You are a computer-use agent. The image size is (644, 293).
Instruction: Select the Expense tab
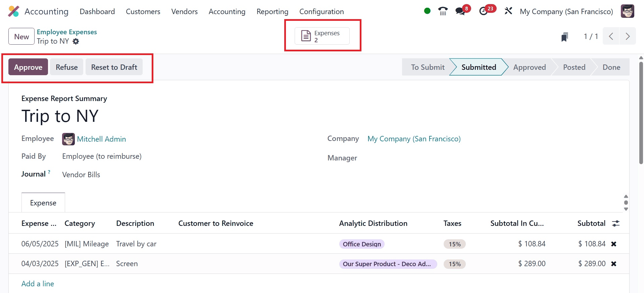(x=43, y=203)
